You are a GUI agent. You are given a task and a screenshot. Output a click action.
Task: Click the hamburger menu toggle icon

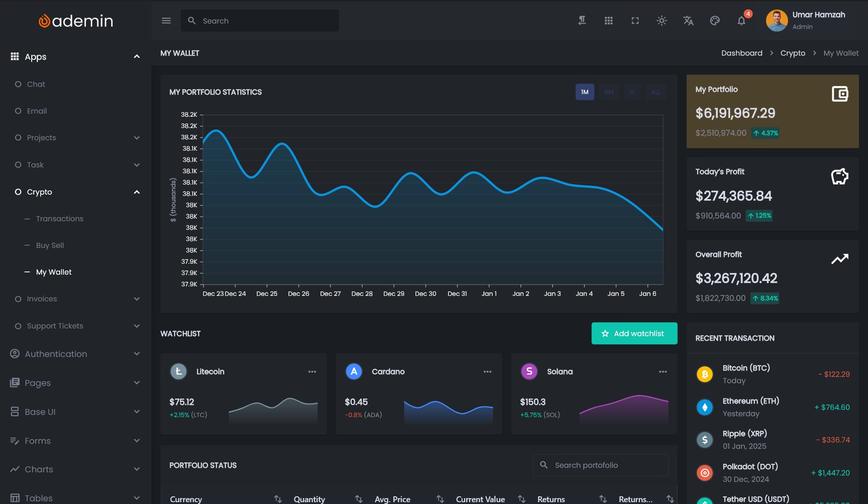pos(166,21)
